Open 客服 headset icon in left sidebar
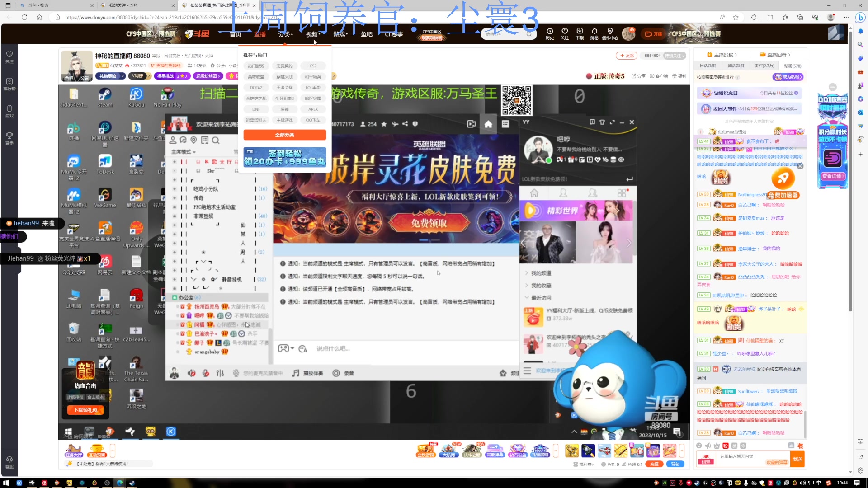 coord(9,462)
